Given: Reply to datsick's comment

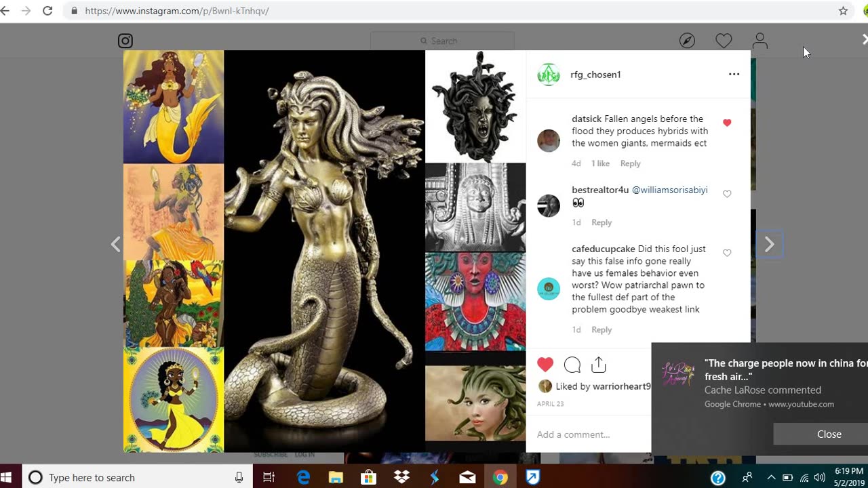Looking at the screenshot, I should (x=630, y=163).
